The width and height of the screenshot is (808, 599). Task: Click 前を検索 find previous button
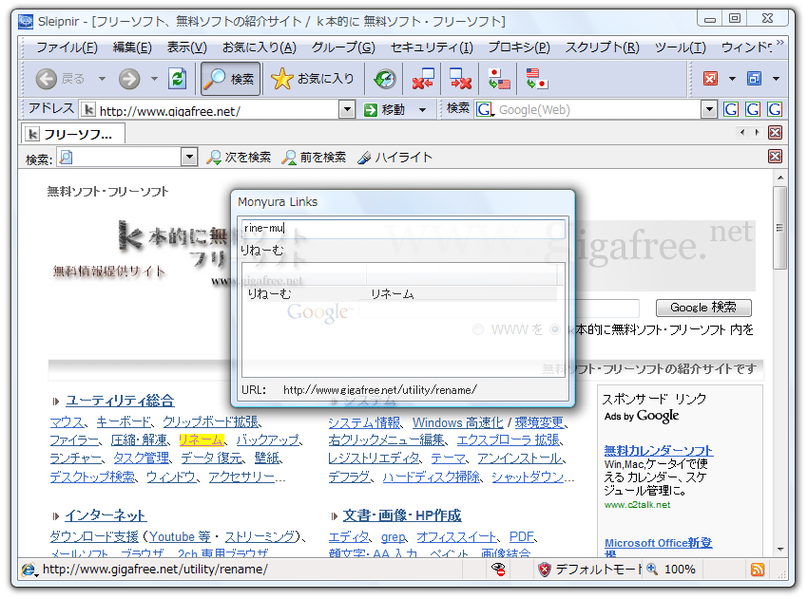(314, 158)
